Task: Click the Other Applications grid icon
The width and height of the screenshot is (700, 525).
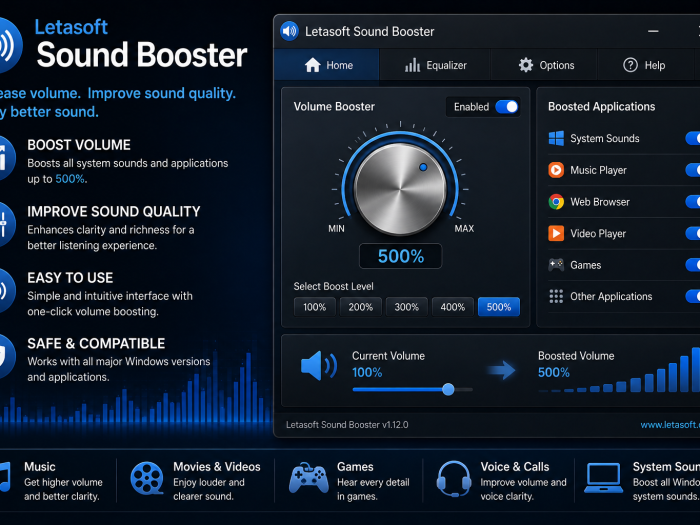Action: point(556,296)
